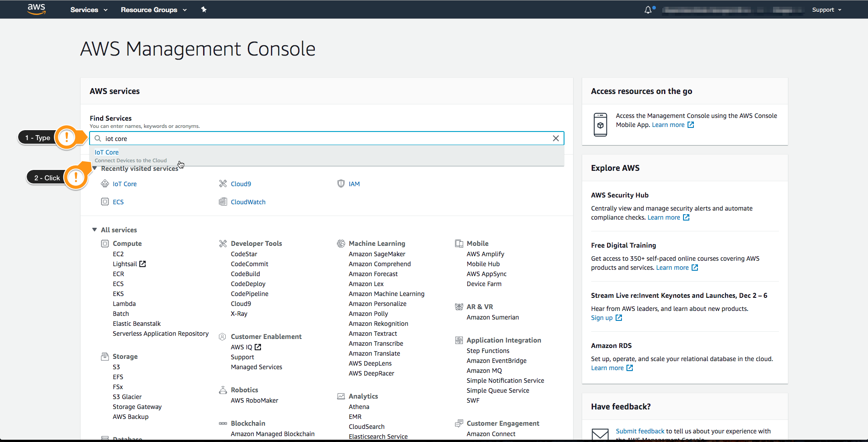Click the Machine Learning category icon
The image size is (868, 442).
point(341,244)
